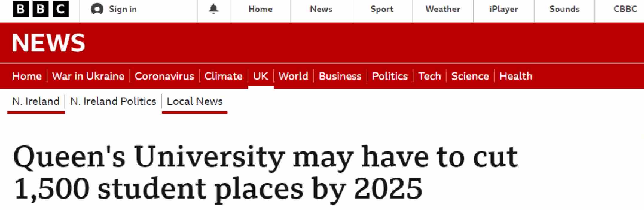This screenshot has height=210, width=644.
Task: Open News in top navigation
Action: pos(321,9)
